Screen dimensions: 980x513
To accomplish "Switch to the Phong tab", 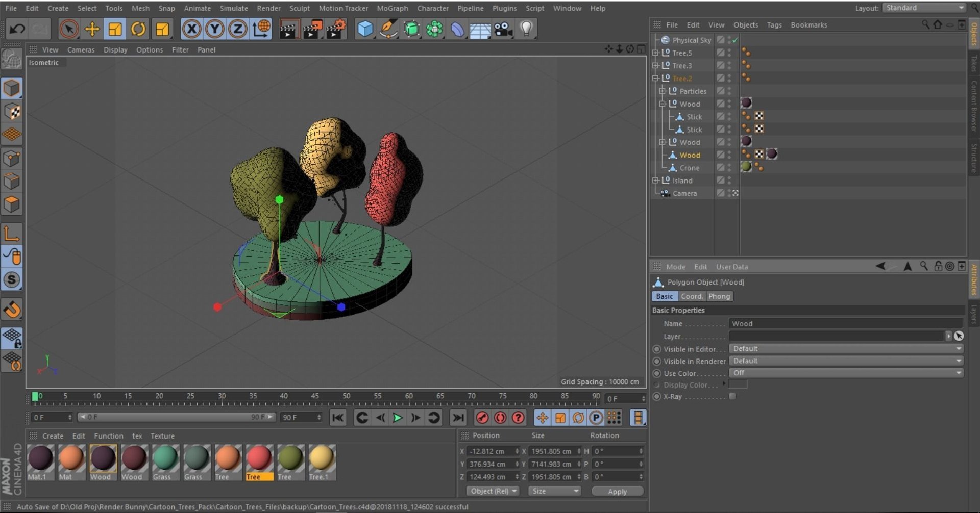I will pyautogui.click(x=719, y=296).
